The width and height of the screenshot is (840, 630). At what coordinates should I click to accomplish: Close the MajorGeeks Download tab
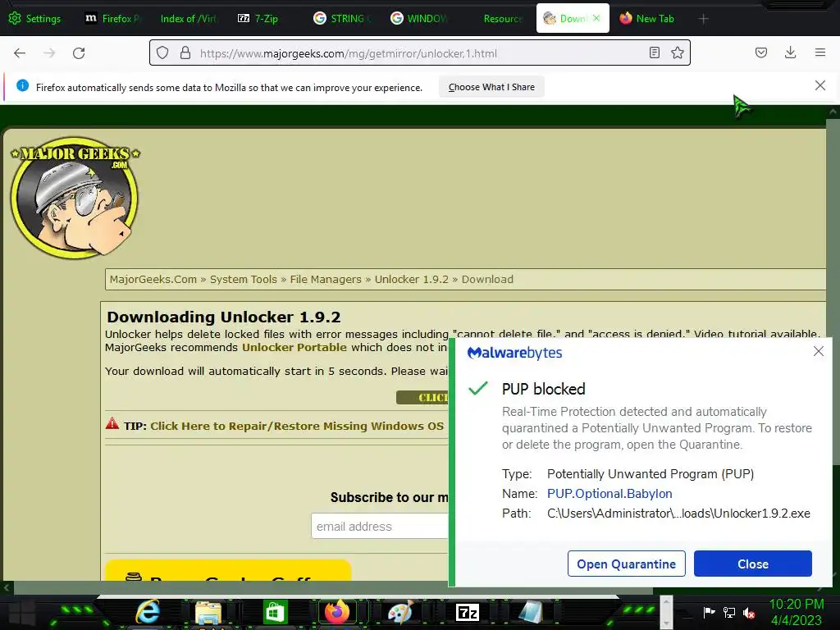pyautogui.click(x=596, y=18)
